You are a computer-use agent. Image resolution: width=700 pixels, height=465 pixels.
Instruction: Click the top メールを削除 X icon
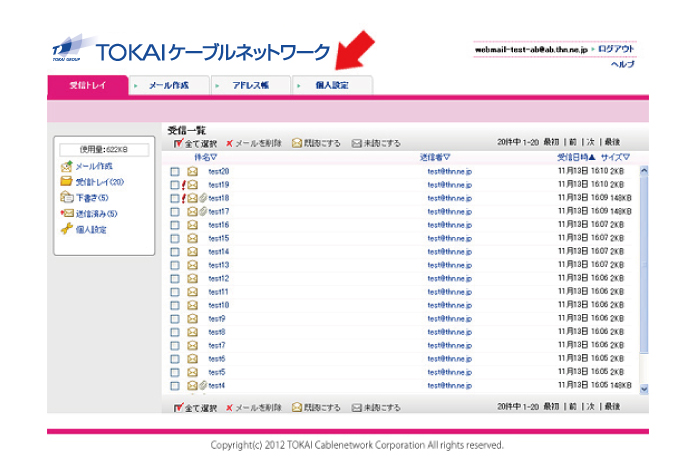(x=229, y=143)
